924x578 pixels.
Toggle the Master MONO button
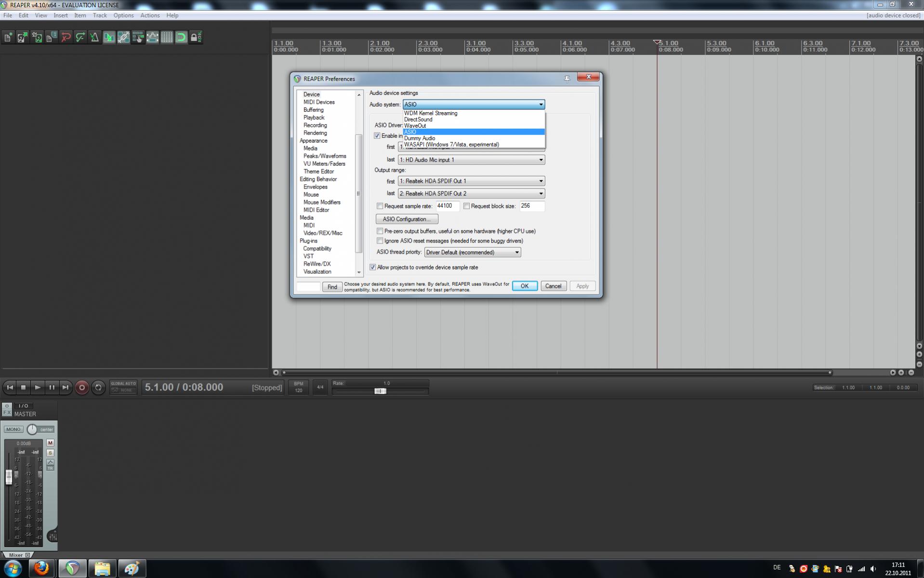[13, 429]
